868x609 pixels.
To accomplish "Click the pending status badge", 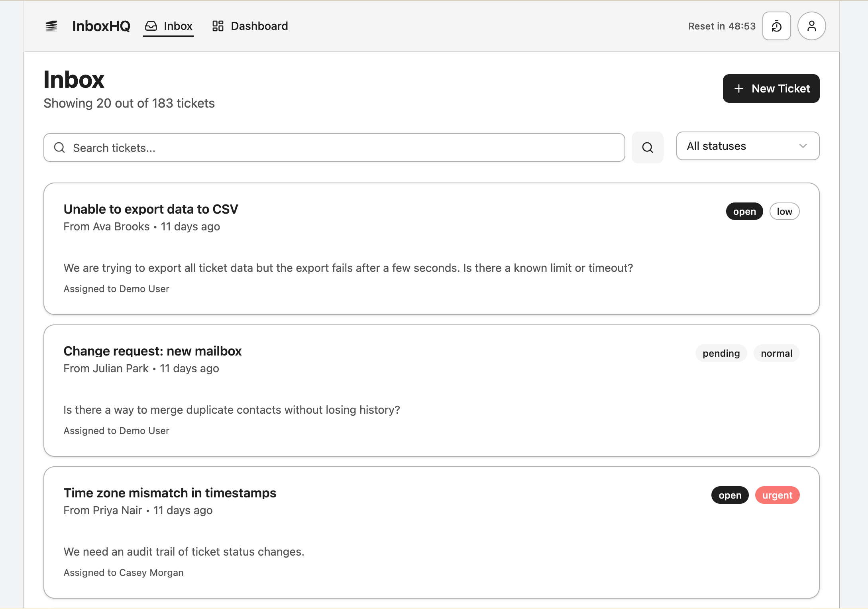I will pyautogui.click(x=721, y=354).
